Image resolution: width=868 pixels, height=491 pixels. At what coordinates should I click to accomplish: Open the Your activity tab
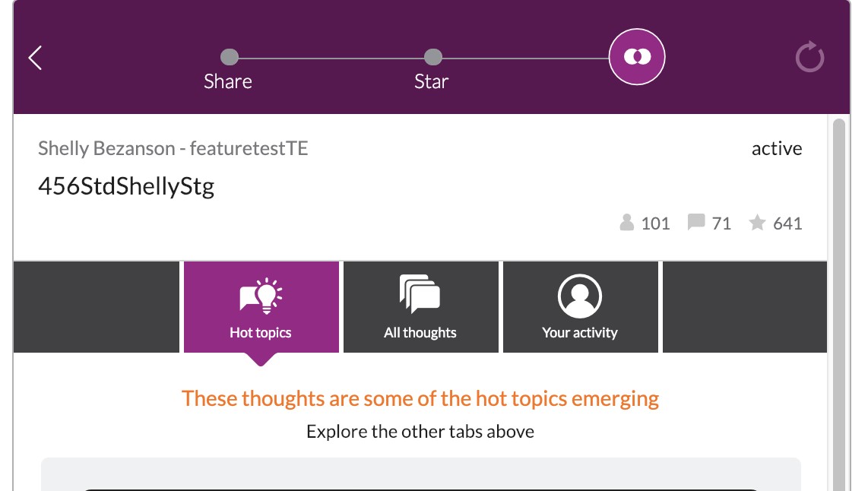pos(580,306)
